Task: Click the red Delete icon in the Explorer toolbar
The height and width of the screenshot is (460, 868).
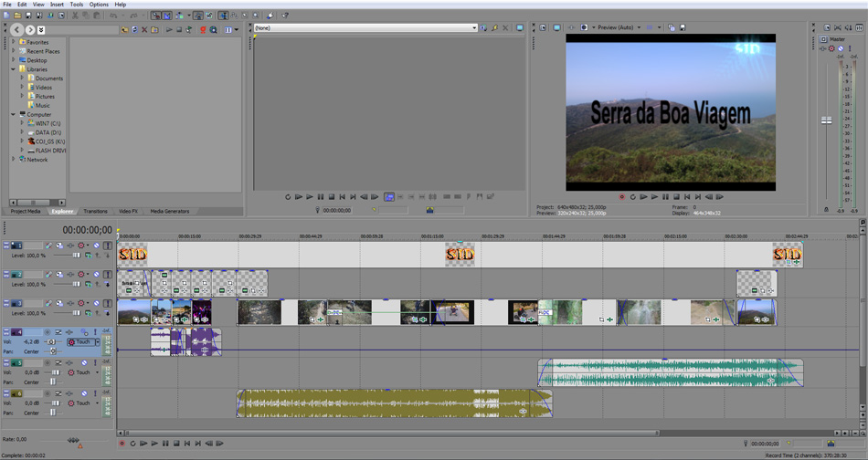Action: (x=143, y=30)
